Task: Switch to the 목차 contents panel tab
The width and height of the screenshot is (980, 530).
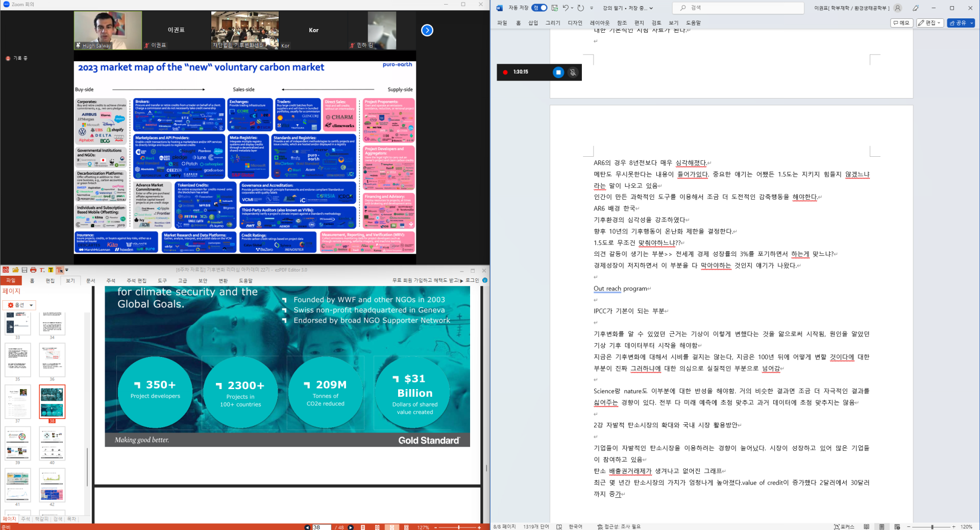Action: 71,519
